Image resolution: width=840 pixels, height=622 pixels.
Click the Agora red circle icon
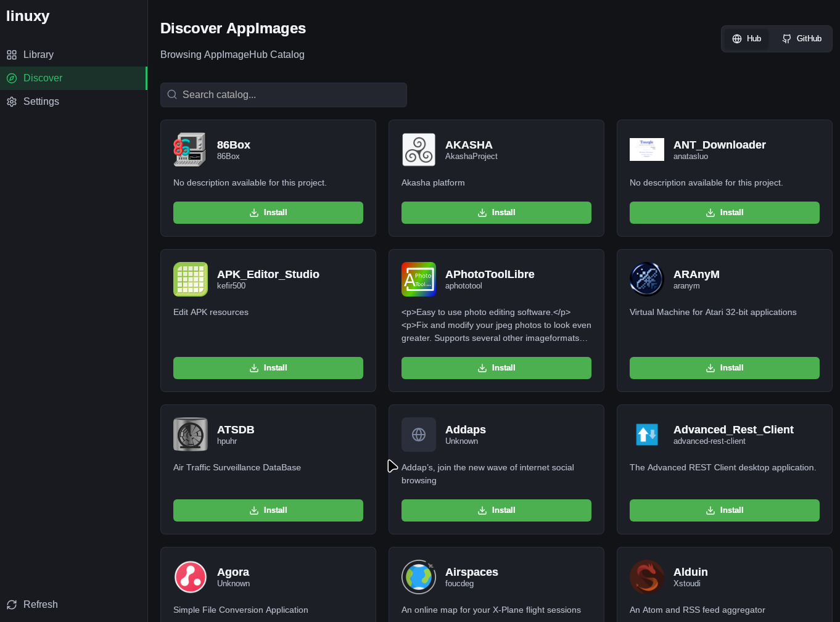[x=191, y=577]
